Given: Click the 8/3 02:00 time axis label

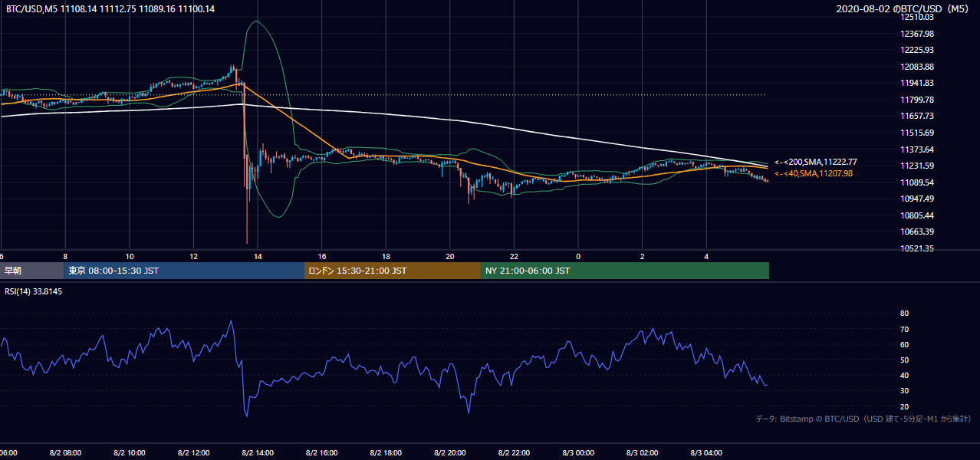Looking at the screenshot, I should pos(643,453).
